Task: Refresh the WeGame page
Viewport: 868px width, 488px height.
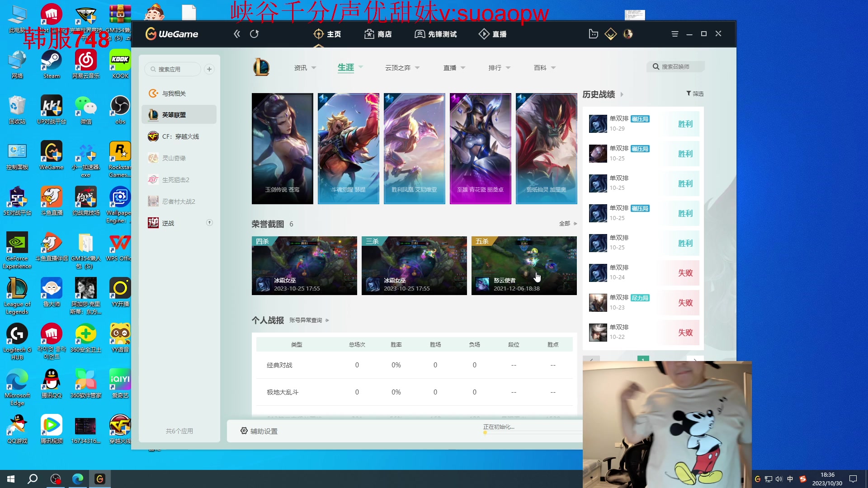Action: (255, 34)
